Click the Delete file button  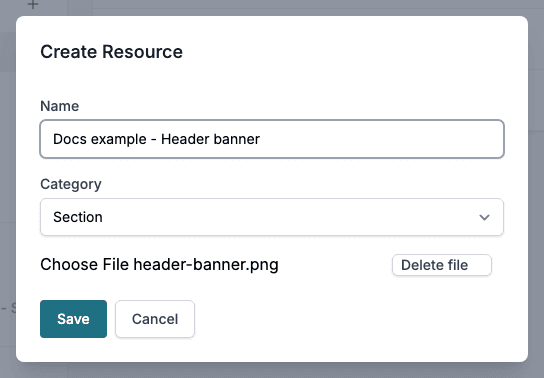point(442,265)
